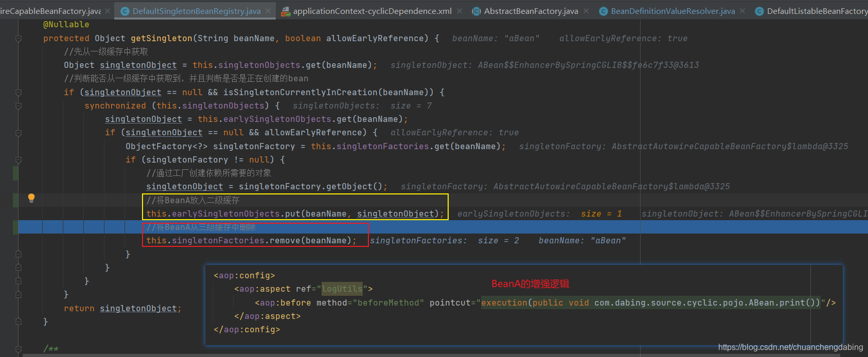868x357 pixels.
Task: Click the getSingleton method name in signature
Action: click(x=162, y=39)
